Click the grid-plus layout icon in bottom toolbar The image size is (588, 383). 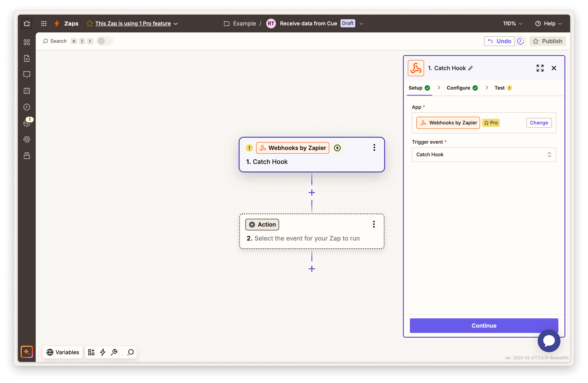(x=91, y=352)
